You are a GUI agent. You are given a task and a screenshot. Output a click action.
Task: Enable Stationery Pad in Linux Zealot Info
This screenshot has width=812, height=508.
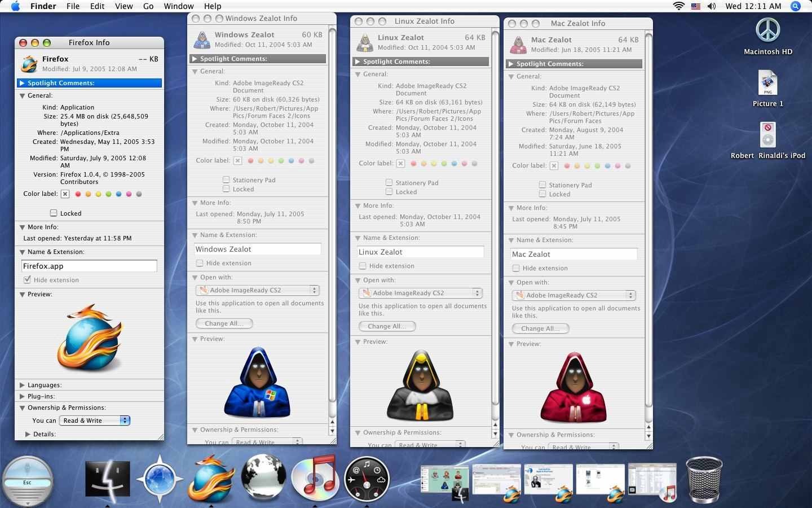(x=389, y=183)
